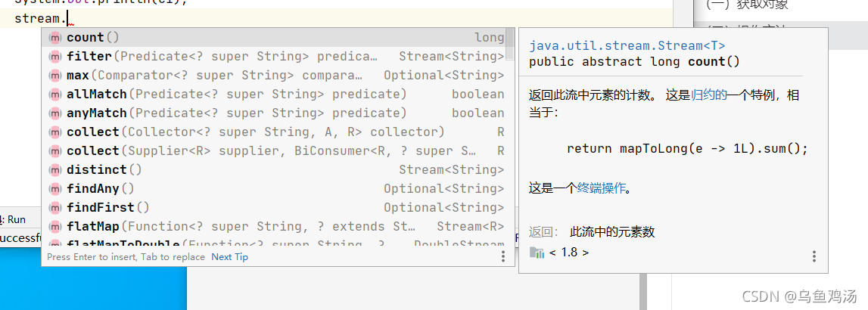Click method icon beside count()
The image size is (868, 310).
coord(55,38)
